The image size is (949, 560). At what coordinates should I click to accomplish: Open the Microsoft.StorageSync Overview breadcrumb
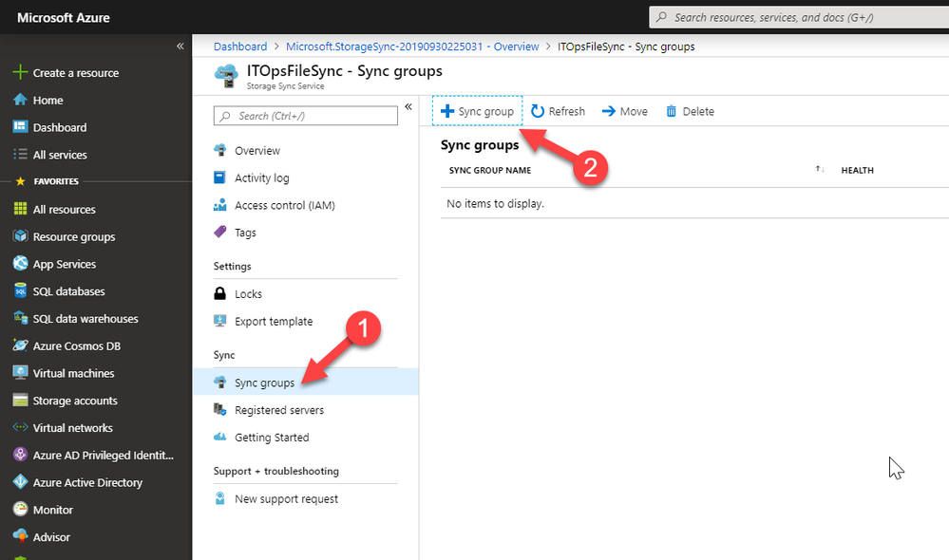[412, 47]
